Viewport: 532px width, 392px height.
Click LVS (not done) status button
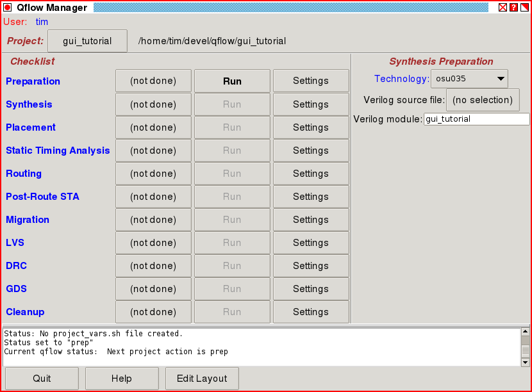pos(153,243)
